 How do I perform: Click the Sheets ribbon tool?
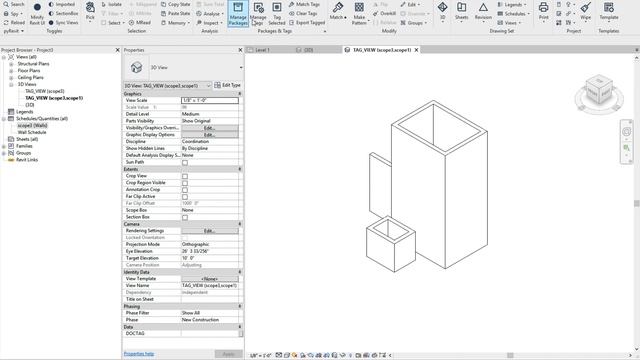pyautogui.click(x=462, y=11)
